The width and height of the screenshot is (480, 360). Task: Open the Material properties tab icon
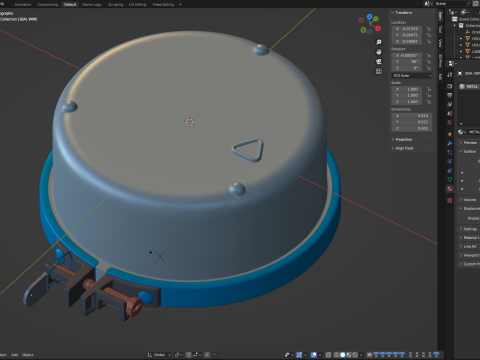pyautogui.click(x=450, y=189)
